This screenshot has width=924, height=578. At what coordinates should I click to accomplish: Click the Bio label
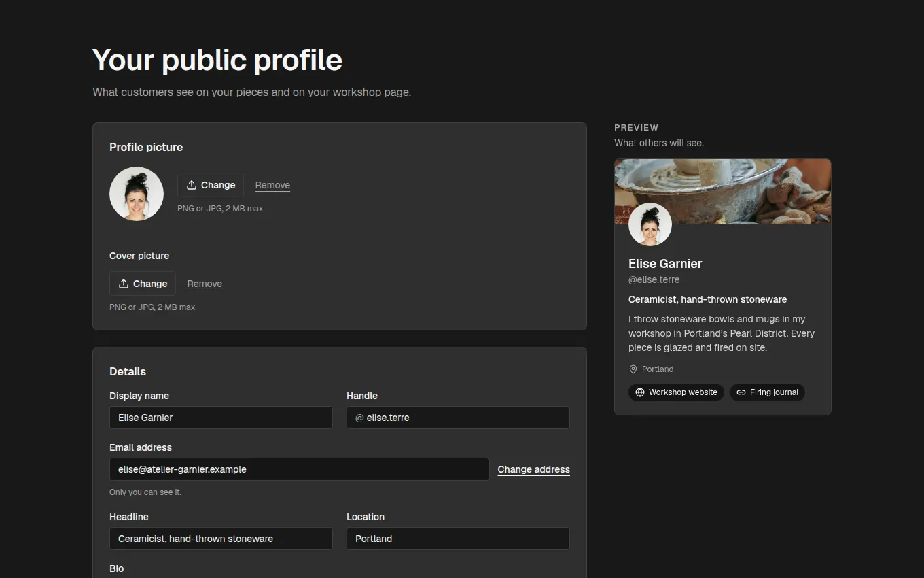click(x=117, y=568)
